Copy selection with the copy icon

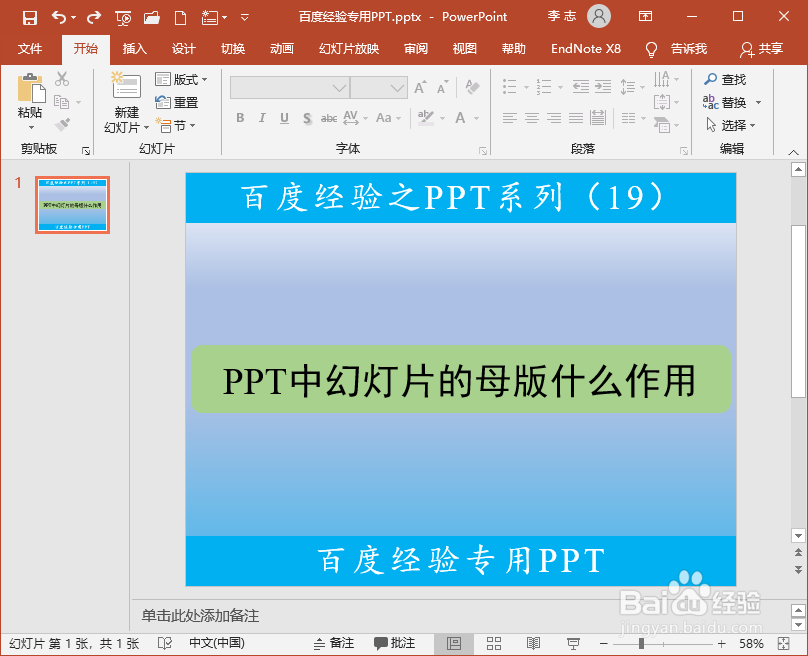[62, 102]
